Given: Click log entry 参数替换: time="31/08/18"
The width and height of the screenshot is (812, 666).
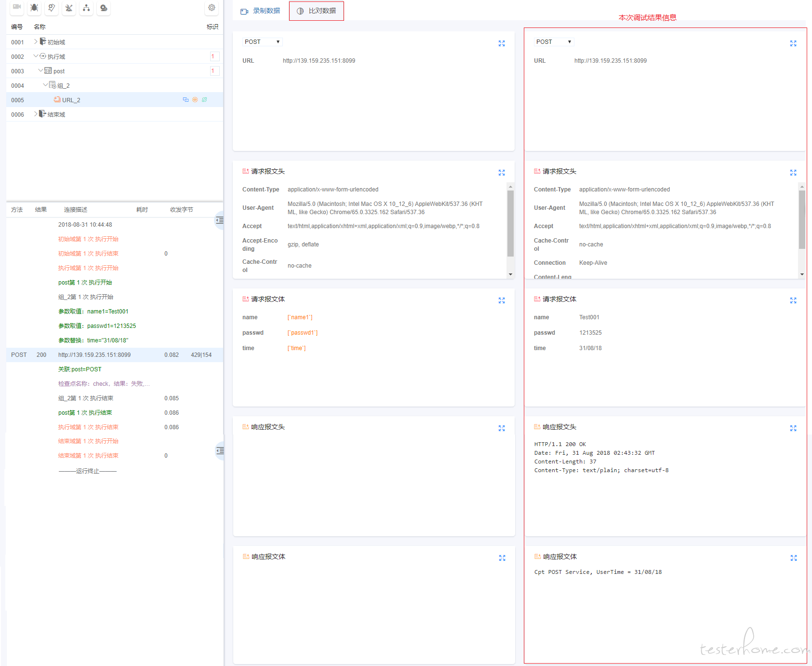Looking at the screenshot, I should (x=93, y=340).
